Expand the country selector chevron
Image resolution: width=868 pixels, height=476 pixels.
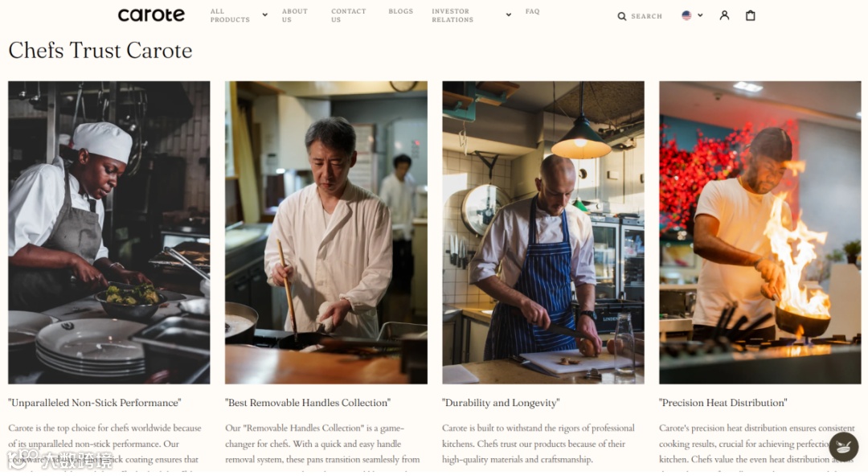(x=700, y=15)
